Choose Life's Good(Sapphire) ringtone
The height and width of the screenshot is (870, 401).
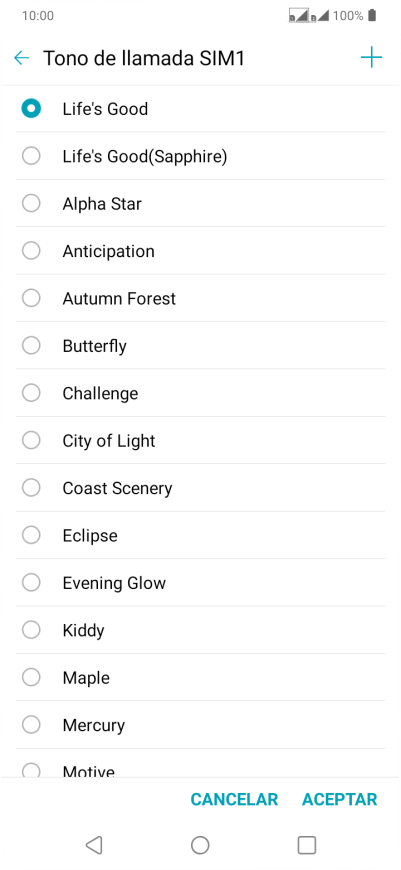click(x=200, y=156)
